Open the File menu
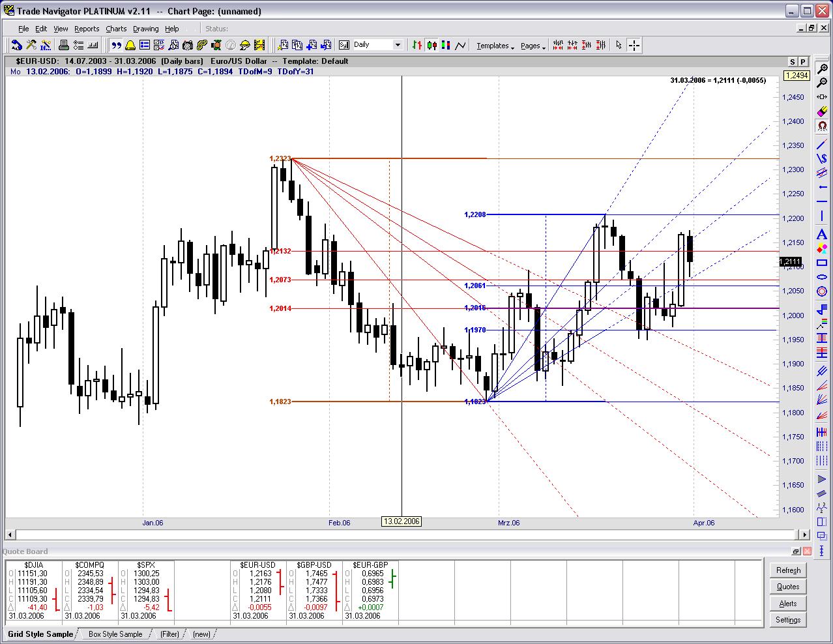Screen dimensions: 833x644 [x=23, y=29]
